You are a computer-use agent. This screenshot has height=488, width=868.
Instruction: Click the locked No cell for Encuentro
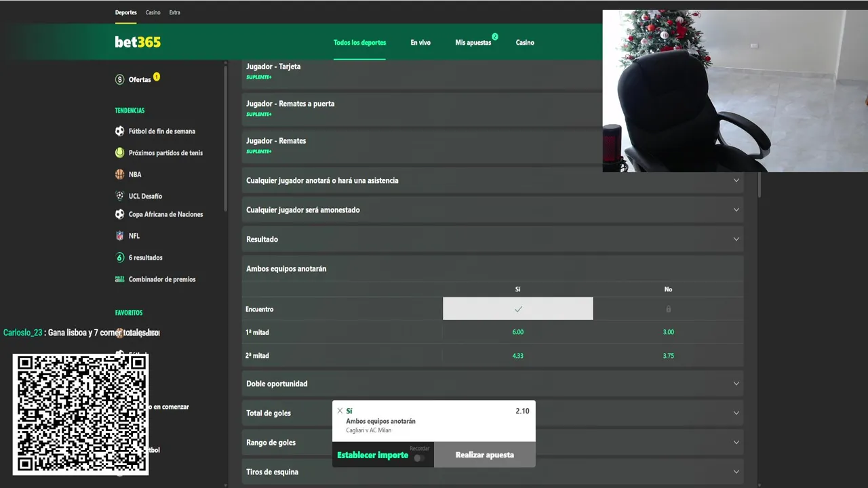(x=668, y=309)
